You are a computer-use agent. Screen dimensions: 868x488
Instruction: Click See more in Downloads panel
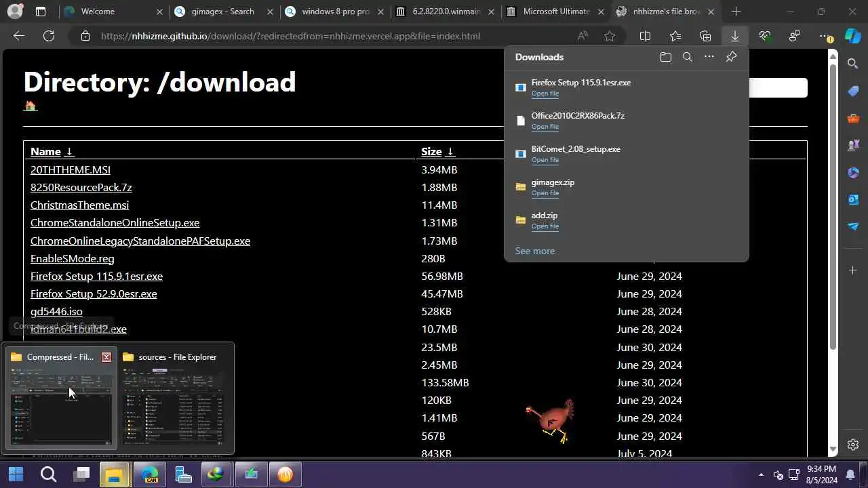(x=534, y=251)
